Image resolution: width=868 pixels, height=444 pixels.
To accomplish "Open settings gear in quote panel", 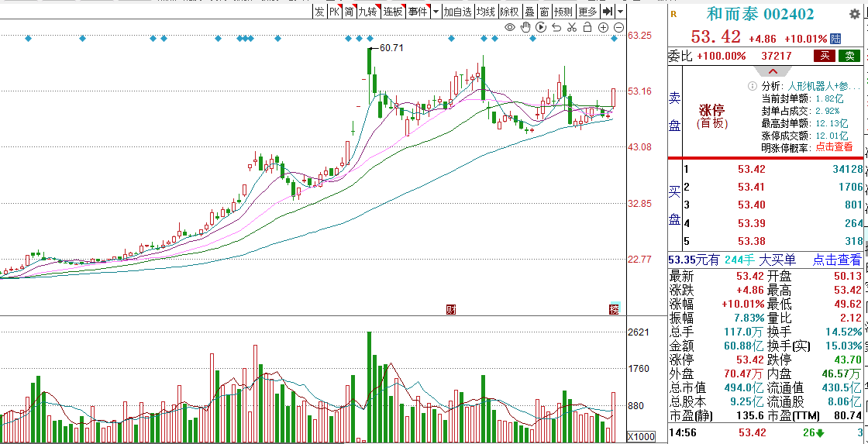I will (855, 15).
